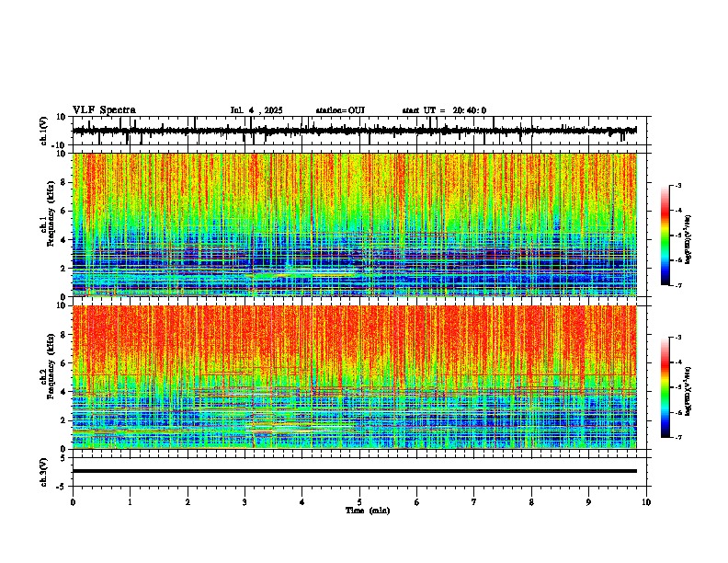Click the time axis tick label "6"

coord(416,502)
